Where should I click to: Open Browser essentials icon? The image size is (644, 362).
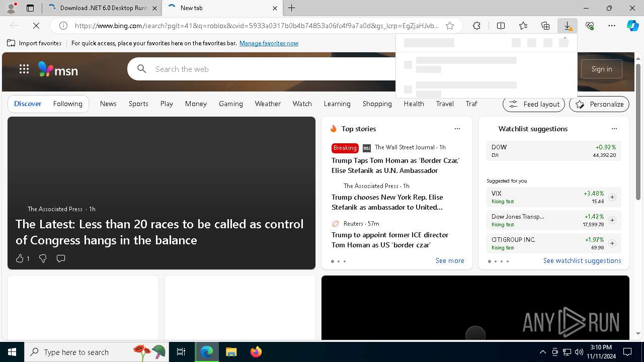tap(590, 26)
